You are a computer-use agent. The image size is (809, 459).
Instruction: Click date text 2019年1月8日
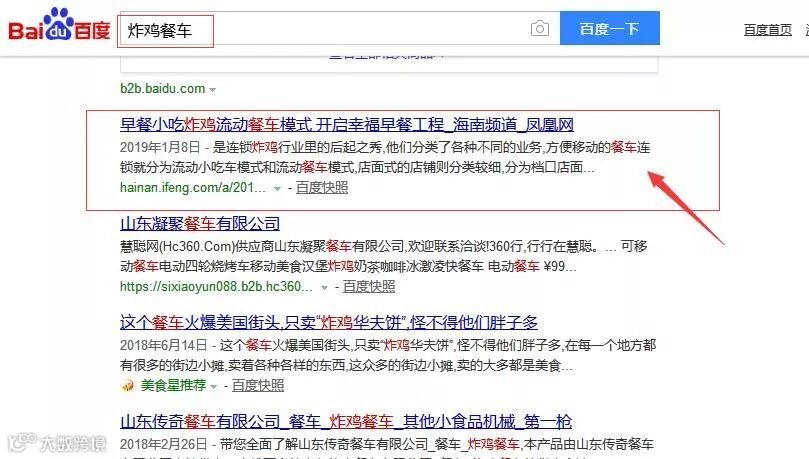click(x=160, y=147)
